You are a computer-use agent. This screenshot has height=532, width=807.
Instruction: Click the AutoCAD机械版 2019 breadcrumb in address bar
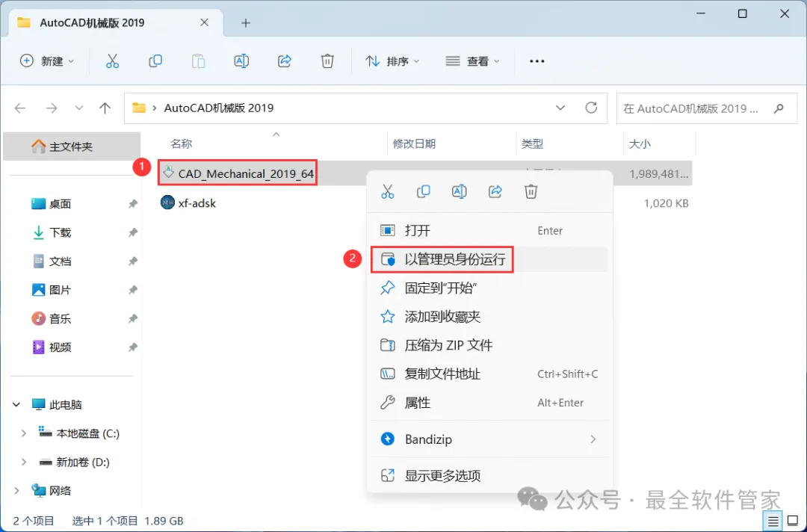(x=219, y=108)
